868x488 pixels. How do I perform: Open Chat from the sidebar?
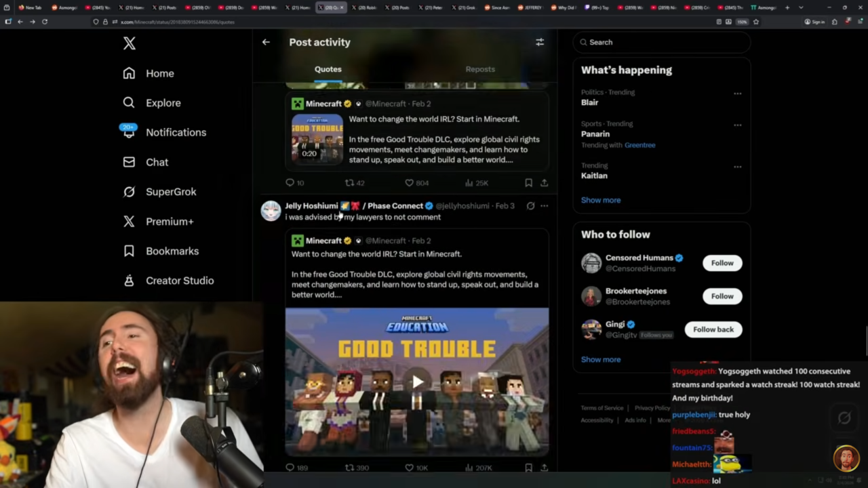145,162
